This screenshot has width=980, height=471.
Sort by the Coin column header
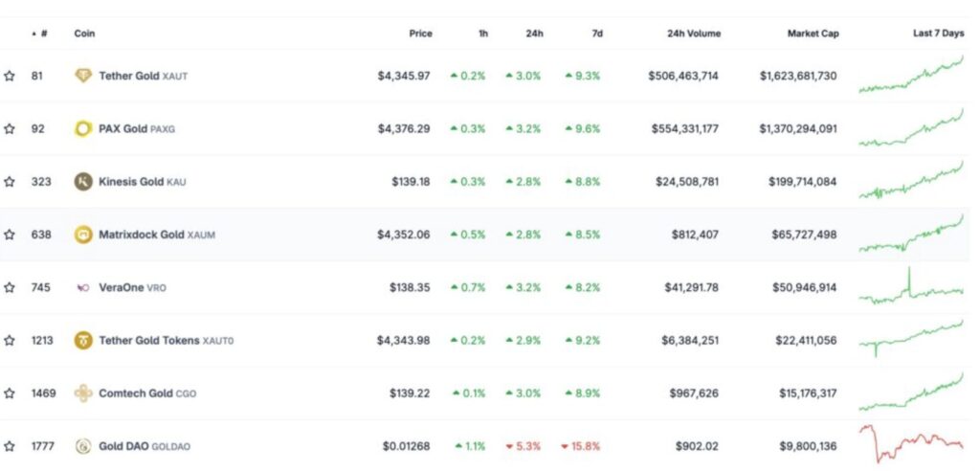pos(84,34)
